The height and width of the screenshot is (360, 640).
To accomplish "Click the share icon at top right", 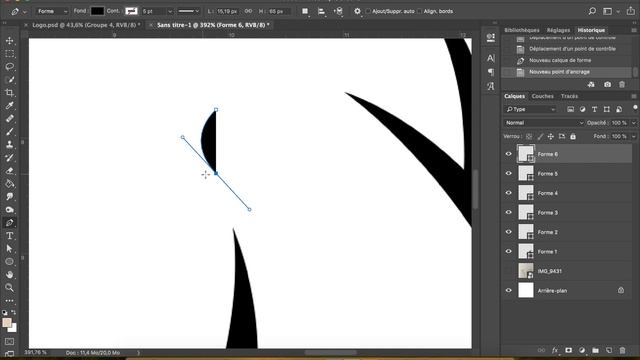I will coord(631,11).
